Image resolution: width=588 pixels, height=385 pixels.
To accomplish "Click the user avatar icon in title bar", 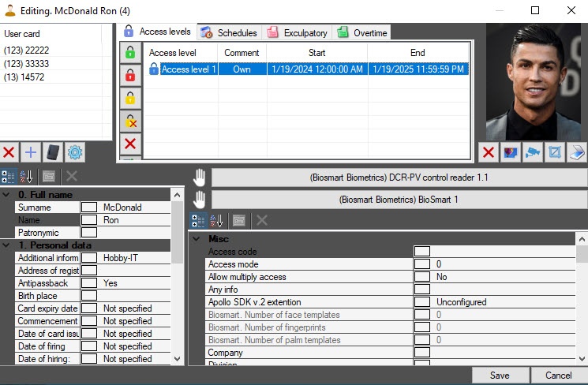I will click(10, 10).
